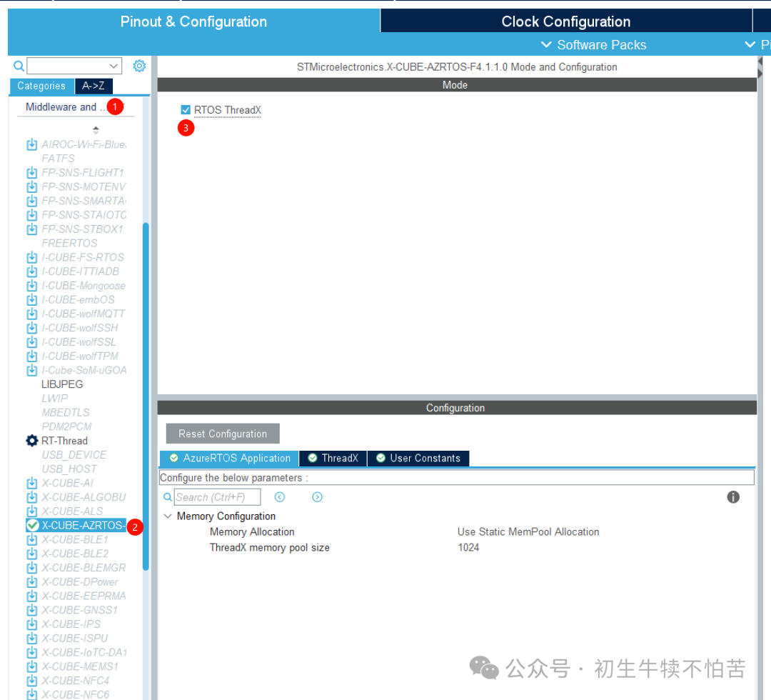771x700 pixels.
Task: Click the parameter search magnifier icon
Action: click(168, 497)
